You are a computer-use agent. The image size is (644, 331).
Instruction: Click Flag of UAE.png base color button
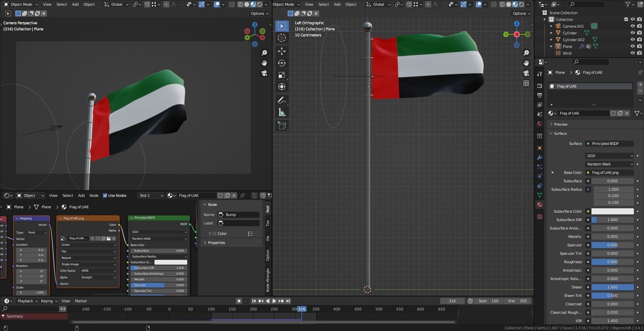point(609,173)
